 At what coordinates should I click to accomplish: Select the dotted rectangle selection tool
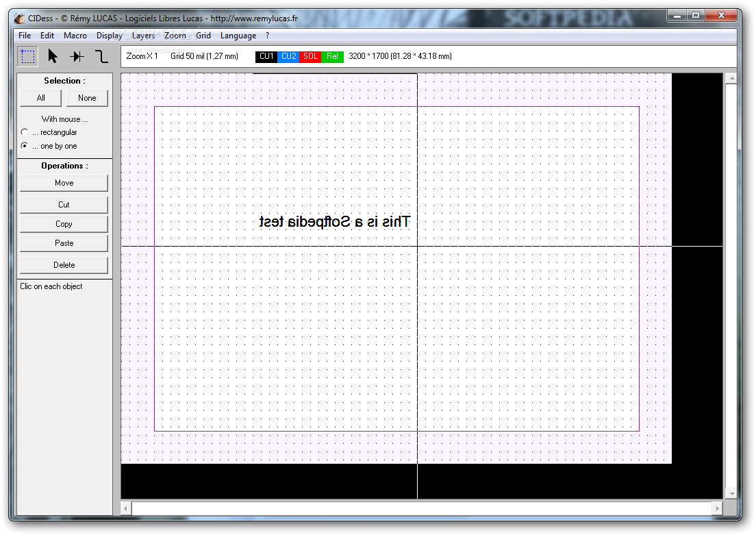tap(27, 56)
